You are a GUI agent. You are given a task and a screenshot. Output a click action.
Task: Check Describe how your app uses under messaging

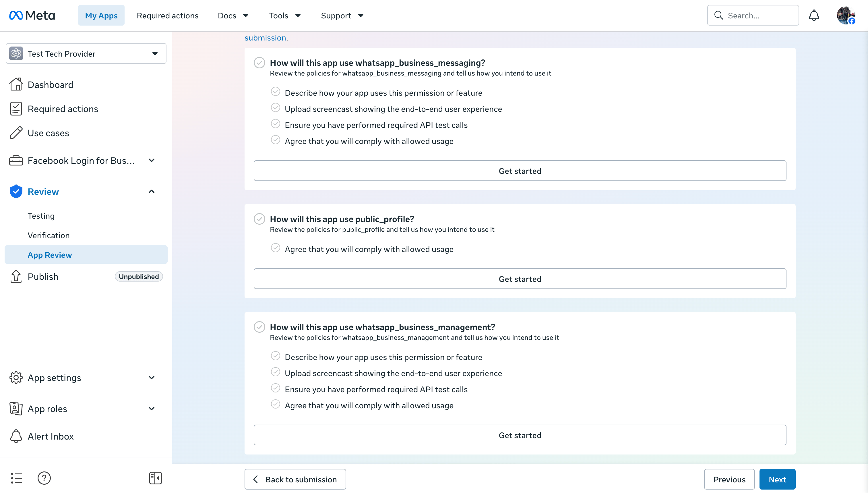point(276,92)
